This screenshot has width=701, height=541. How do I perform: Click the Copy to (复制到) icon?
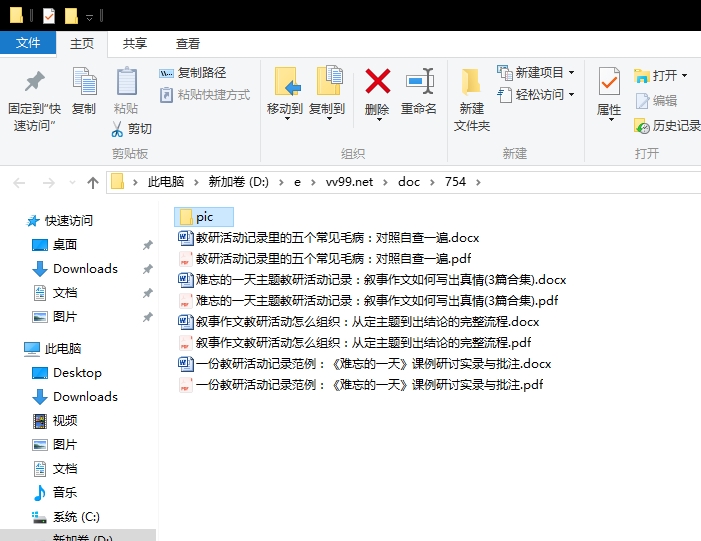pos(329,80)
